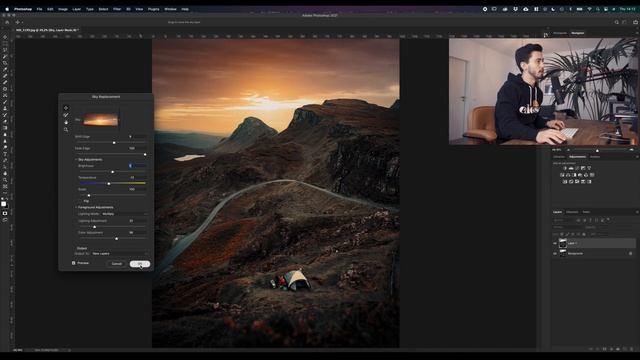Viewport: 640px width, 360px height.
Task: Unlock the Background layer lock icon
Action: (631, 253)
